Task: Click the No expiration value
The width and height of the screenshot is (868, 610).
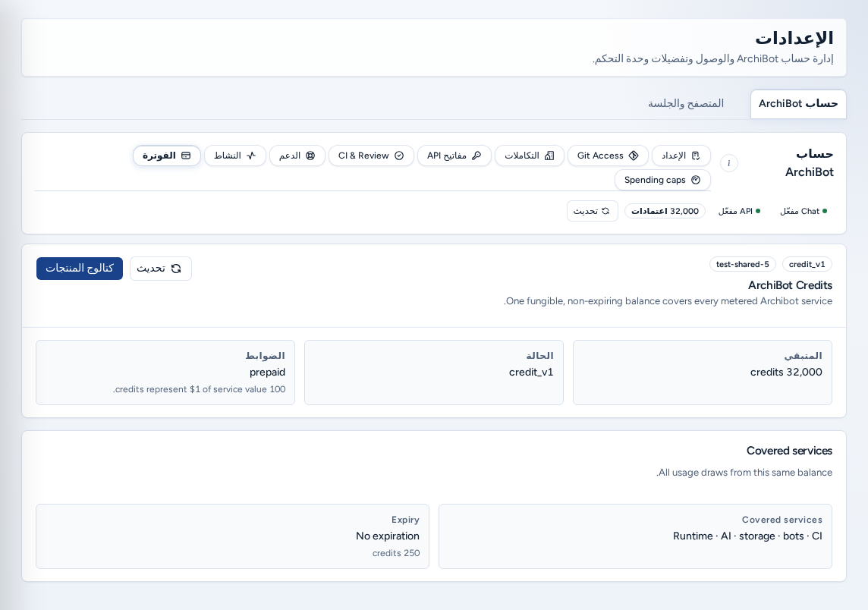Action: point(388,536)
